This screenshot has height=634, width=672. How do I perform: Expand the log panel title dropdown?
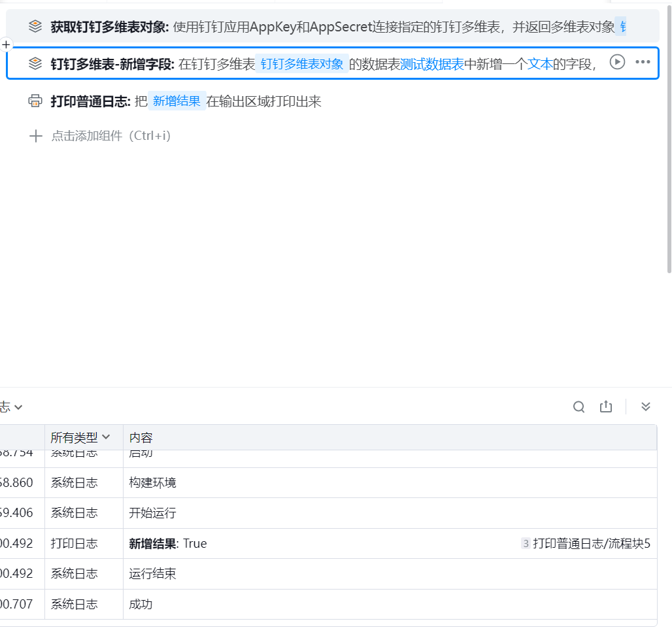18,407
